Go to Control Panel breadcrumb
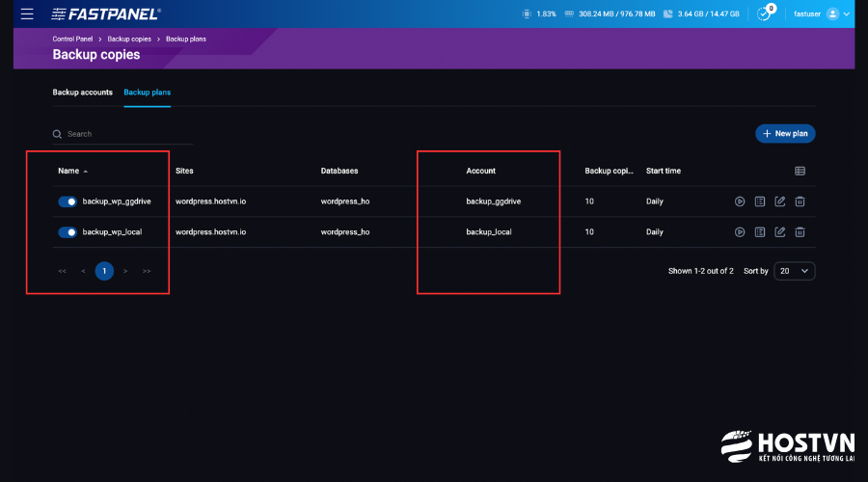 pos(72,39)
